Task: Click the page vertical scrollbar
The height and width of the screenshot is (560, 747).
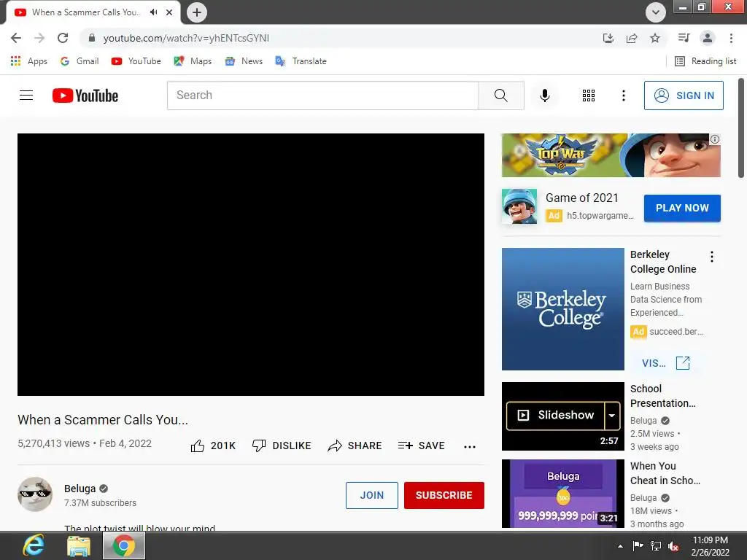Action: pyautogui.click(x=741, y=128)
